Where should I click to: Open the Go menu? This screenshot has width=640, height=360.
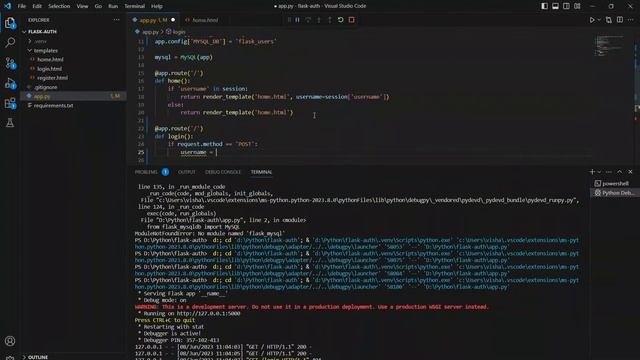98,6
